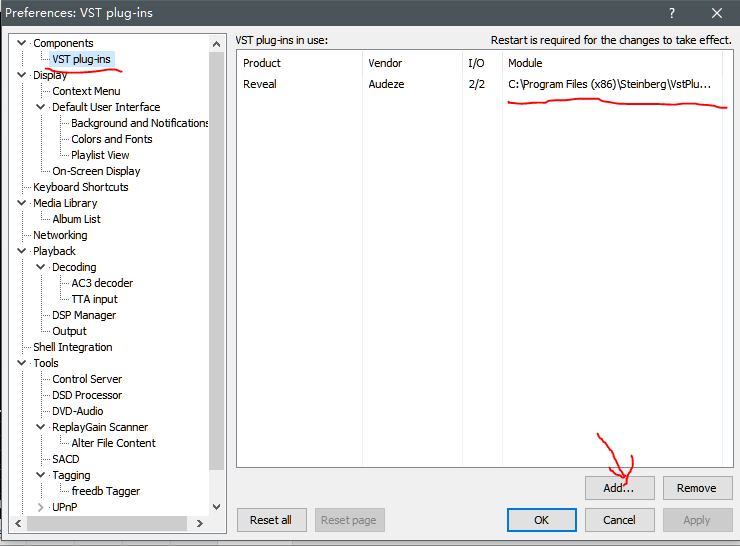Confirm with the OK button

(541, 520)
